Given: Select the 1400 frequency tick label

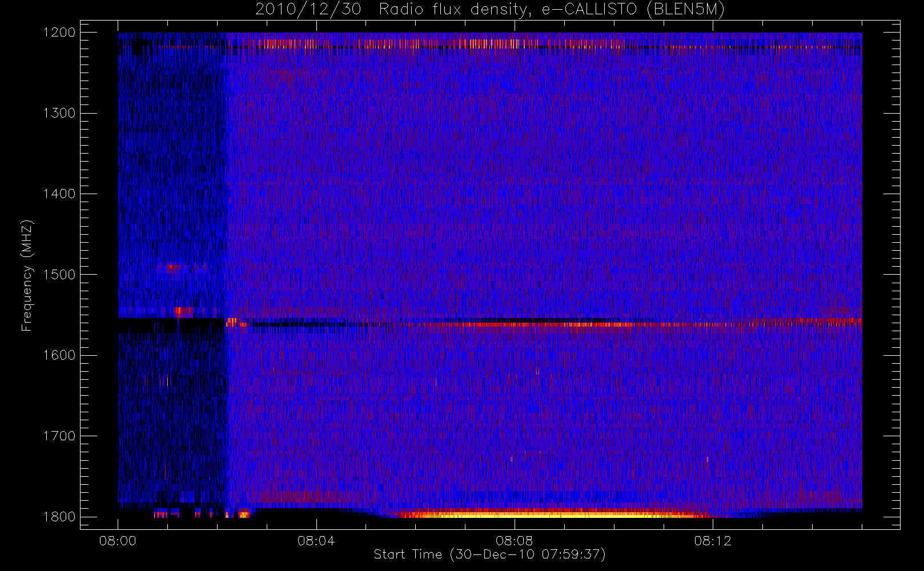Looking at the screenshot, I should [x=60, y=194].
